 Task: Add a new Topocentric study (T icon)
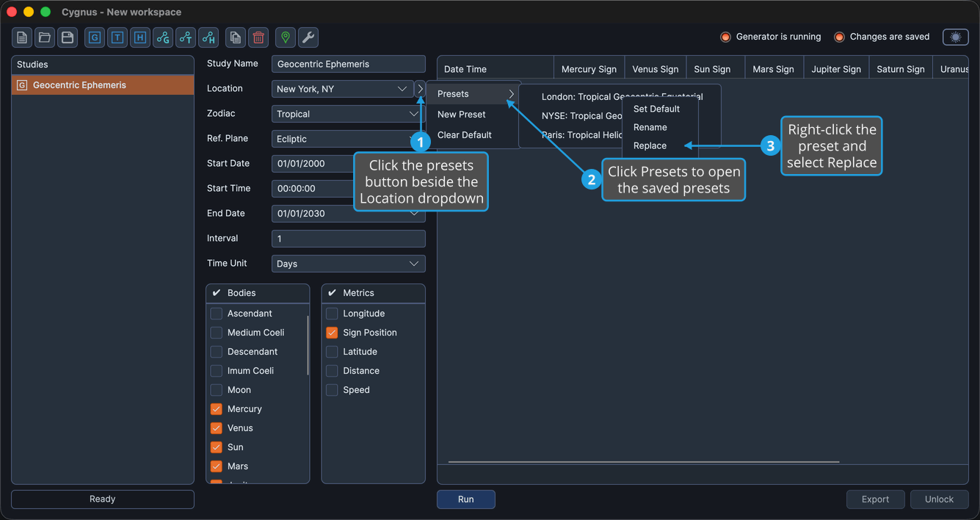tap(117, 37)
